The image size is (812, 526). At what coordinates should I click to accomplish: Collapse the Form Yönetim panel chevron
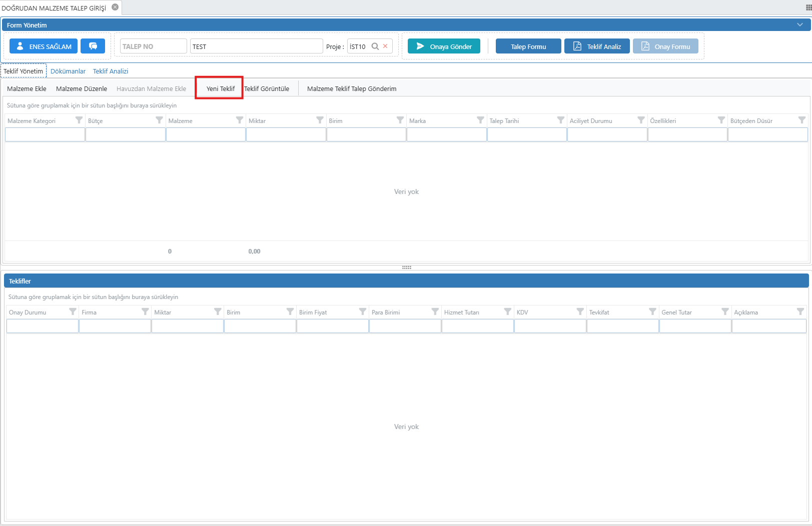click(799, 24)
